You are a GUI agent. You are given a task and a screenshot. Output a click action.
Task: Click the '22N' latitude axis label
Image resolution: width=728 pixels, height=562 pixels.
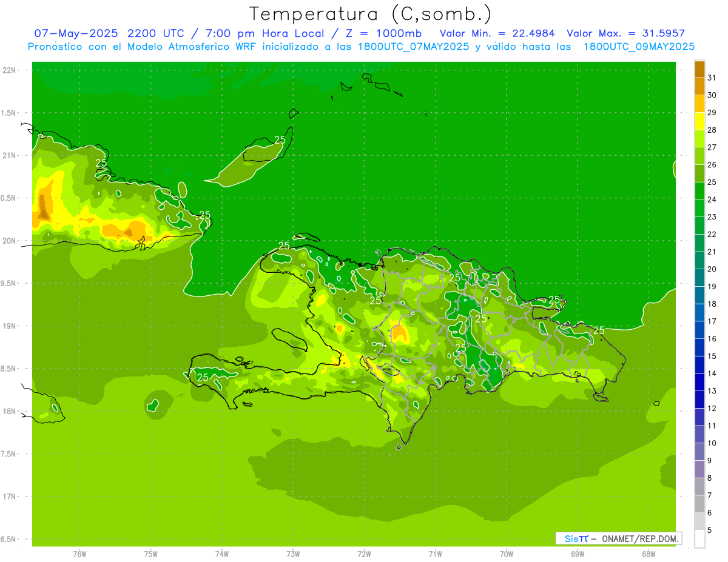coord(9,70)
